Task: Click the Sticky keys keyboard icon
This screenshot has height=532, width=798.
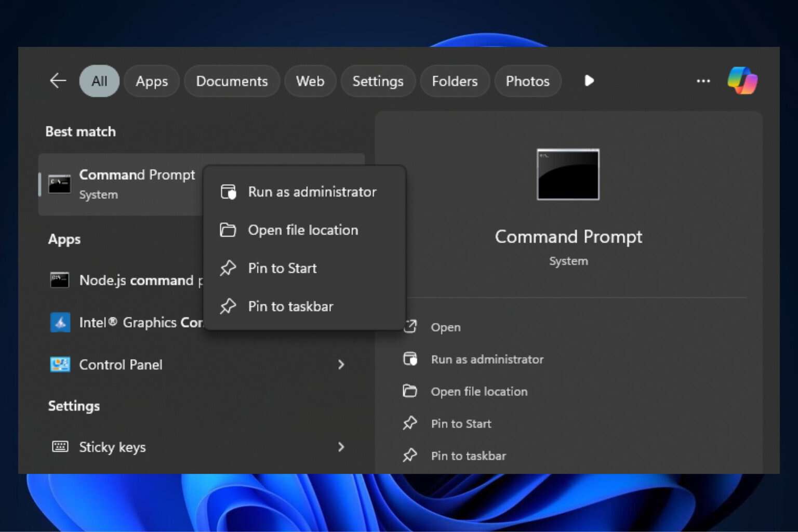Action: (x=60, y=447)
